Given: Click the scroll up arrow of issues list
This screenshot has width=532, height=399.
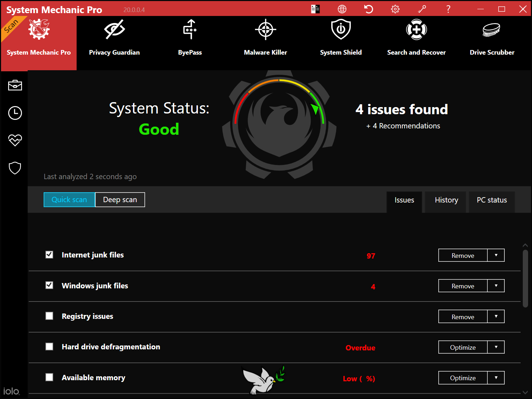Looking at the screenshot, I should point(525,245).
